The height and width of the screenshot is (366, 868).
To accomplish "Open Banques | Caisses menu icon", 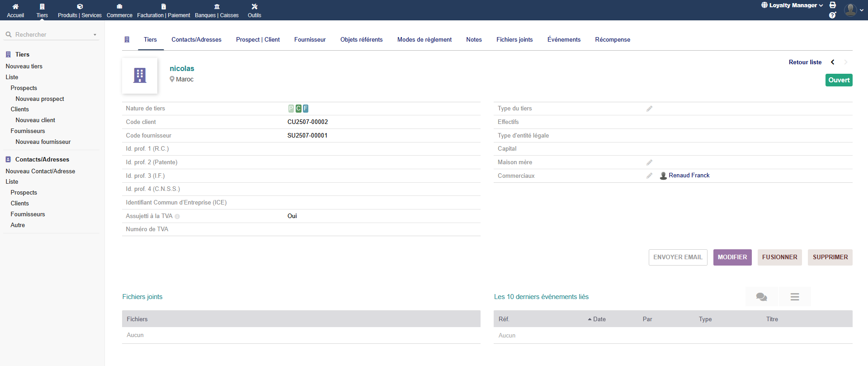I will 217,7.
